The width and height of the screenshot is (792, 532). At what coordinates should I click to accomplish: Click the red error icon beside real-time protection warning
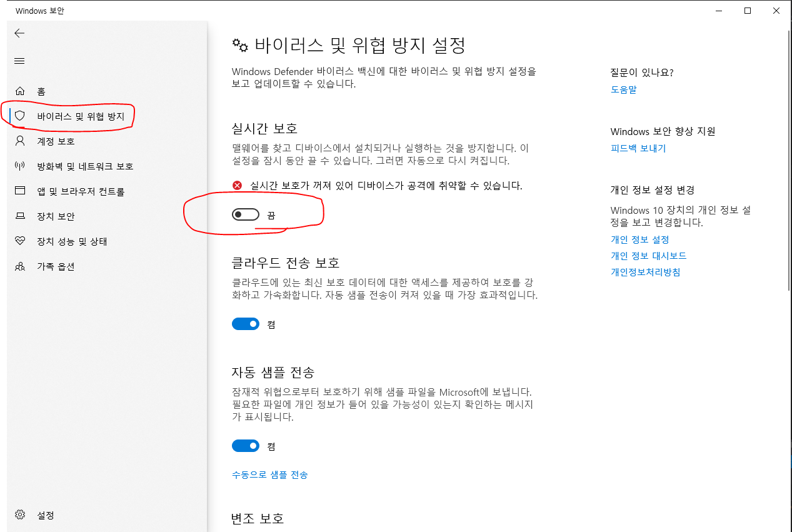tap(237, 186)
